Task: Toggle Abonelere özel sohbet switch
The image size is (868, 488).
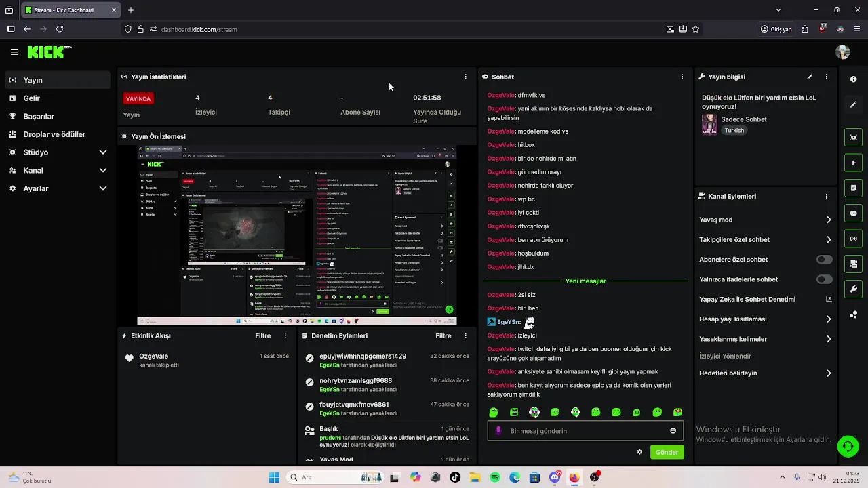Action: [825, 260]
